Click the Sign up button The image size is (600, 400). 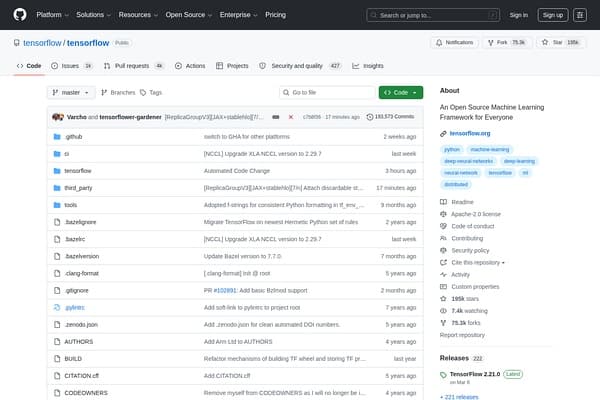[x=553, y=15]
